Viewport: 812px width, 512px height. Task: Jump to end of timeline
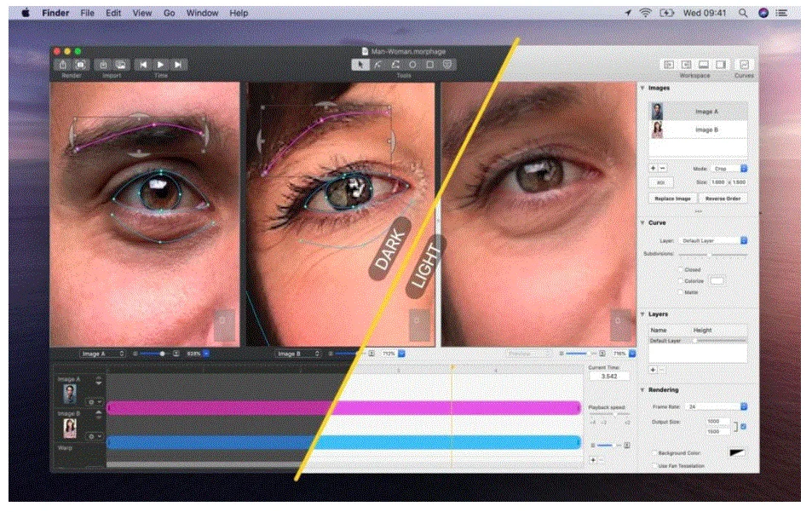pyautogui.click(x=177, y=65)
